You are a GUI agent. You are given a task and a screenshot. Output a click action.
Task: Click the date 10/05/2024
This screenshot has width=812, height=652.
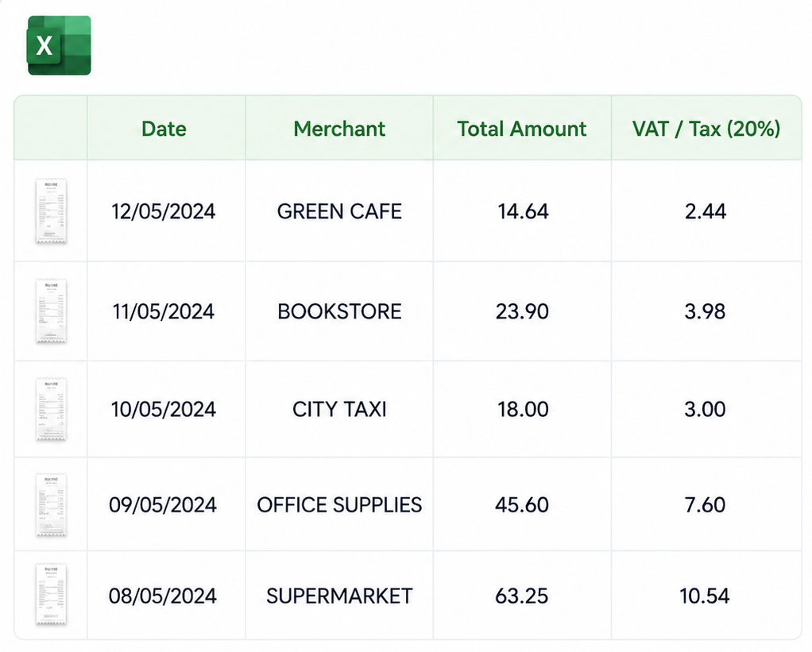163,409
